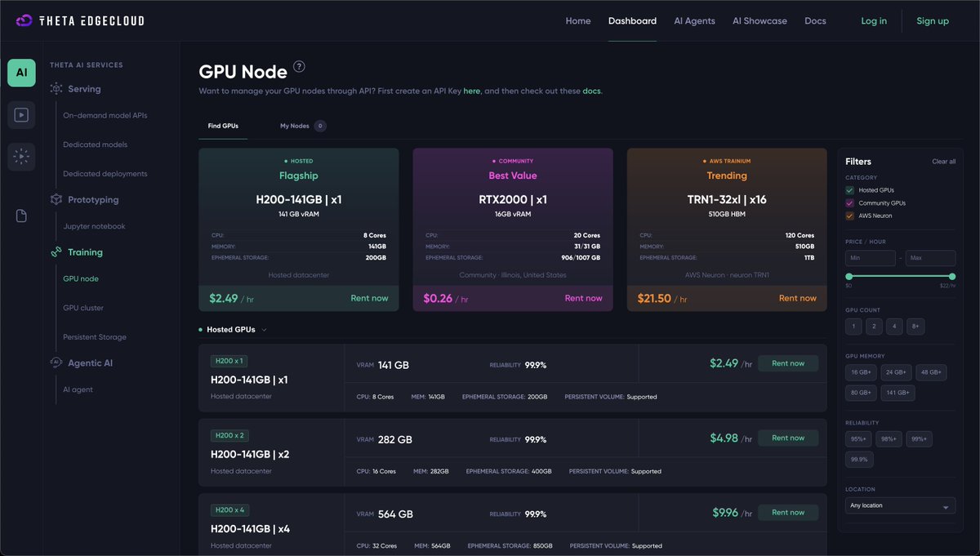
Task: Open Jupyter notebook in sidebar
Action: point(95,226)
